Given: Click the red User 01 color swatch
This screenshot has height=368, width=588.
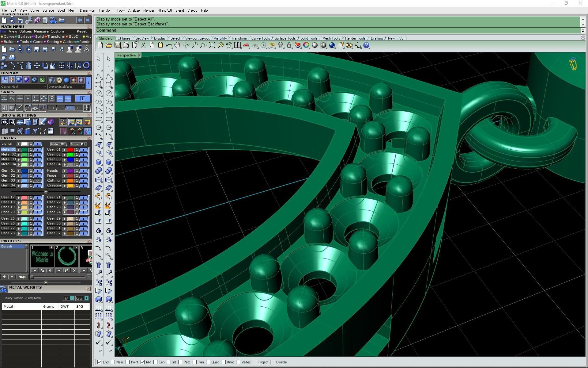Looking at the screenshot, I should click(x=70, y=150).
